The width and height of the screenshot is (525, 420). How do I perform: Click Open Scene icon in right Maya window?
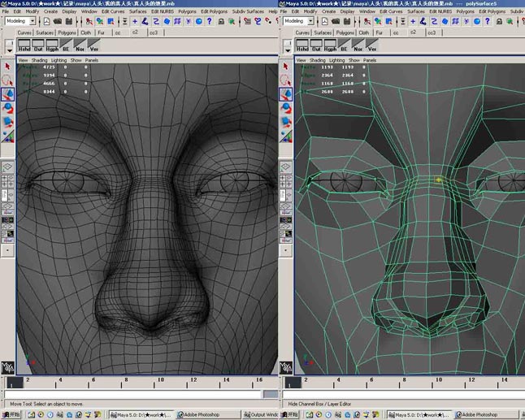pos(336,21)
